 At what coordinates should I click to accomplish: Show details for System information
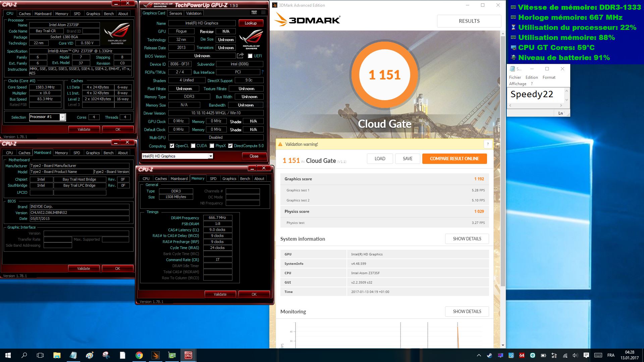pos(467,239)
